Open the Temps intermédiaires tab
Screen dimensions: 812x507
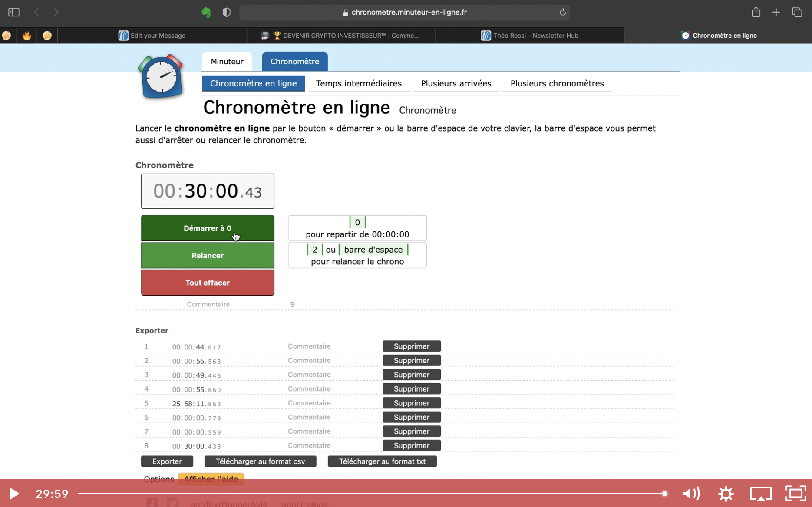tap(358, 83)
